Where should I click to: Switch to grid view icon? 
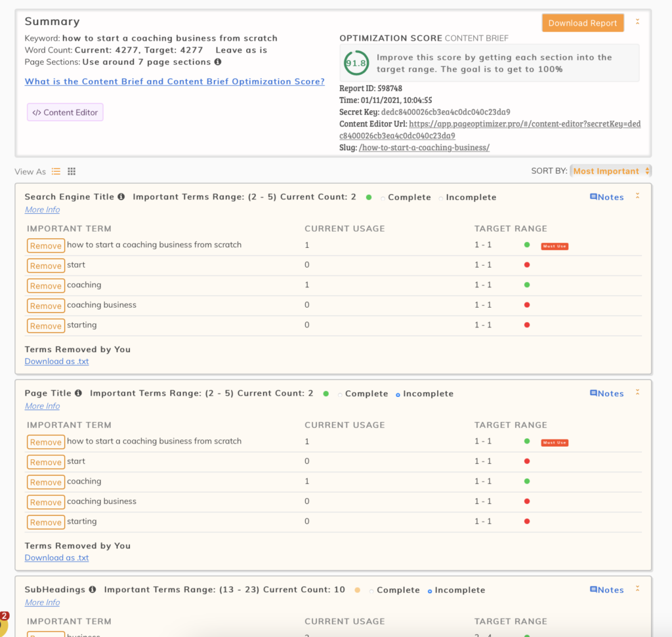click(x=72, y=171)
